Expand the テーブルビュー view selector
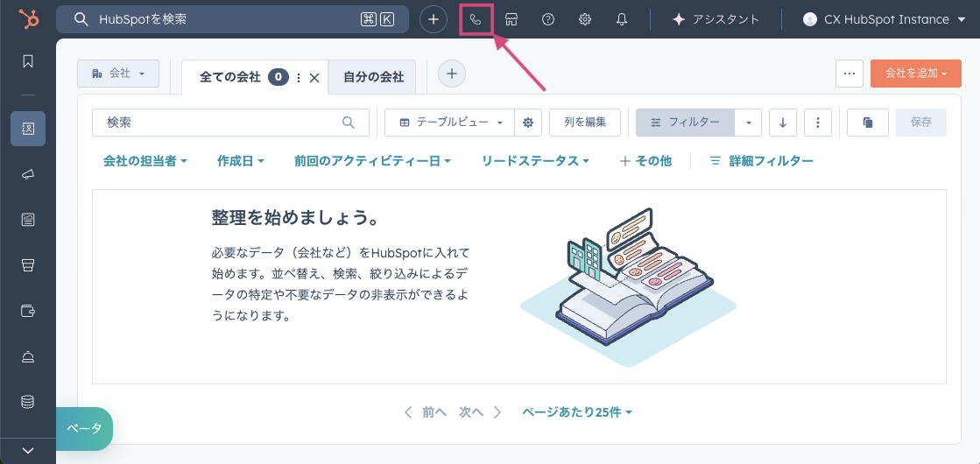Image resolution: width=980 pixels, height=464 pixels. click(451, 123)
